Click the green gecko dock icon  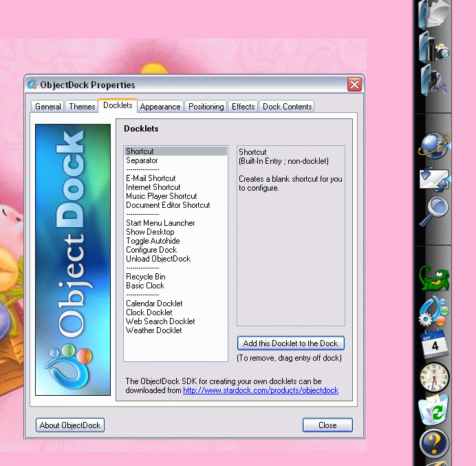tap(434, 278)
